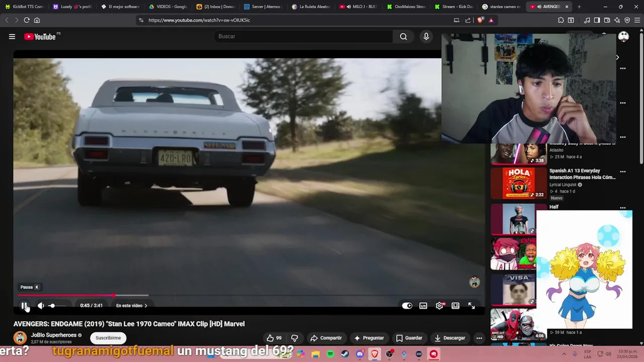This screenshot has width=644, height=362.
Task: Pause the video with the pause button
Action: click(x=24, y=306)
